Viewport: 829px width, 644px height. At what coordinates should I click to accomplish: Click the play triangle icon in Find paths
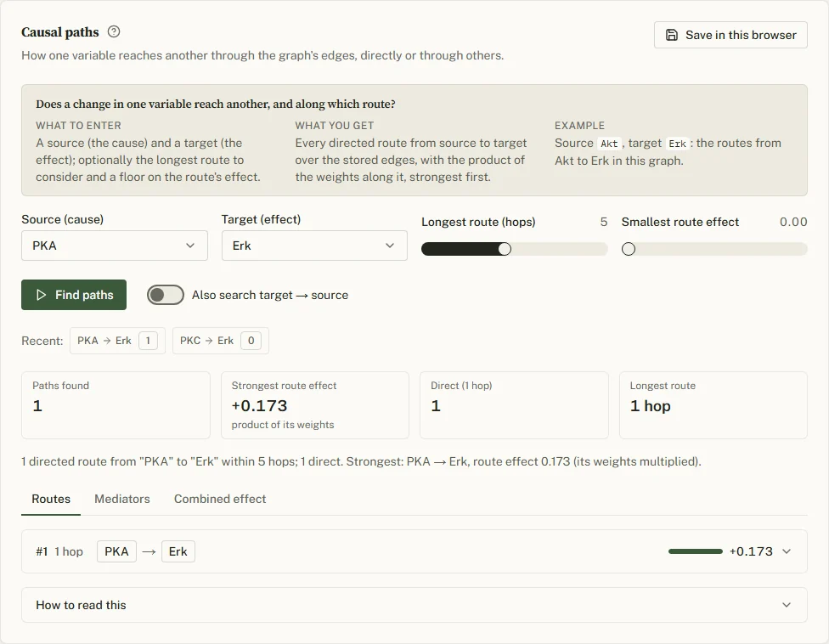tap(41, 295)
